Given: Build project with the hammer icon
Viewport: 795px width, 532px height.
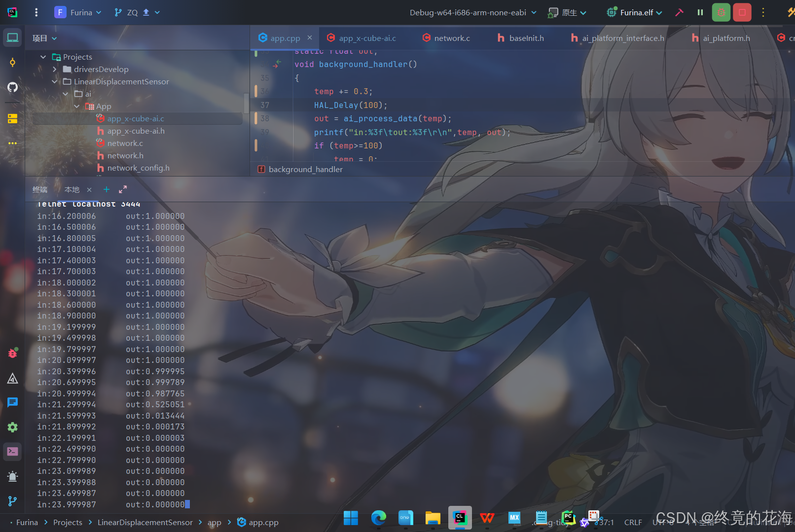Looking at the screenshot, I should tap(679, 12).
